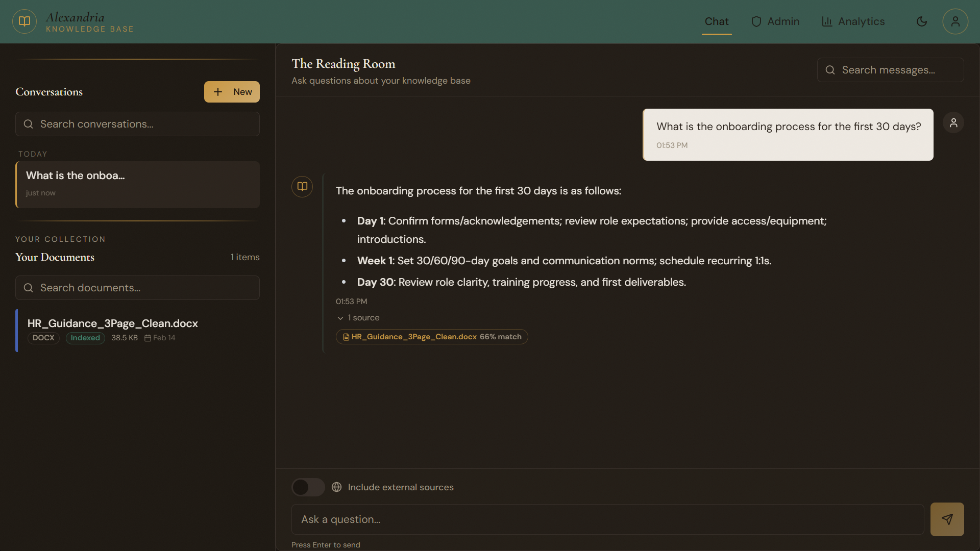Select 'What is the onboa...' conversation
This screenshot has height=551, width=980.
(x=138, y=184)
